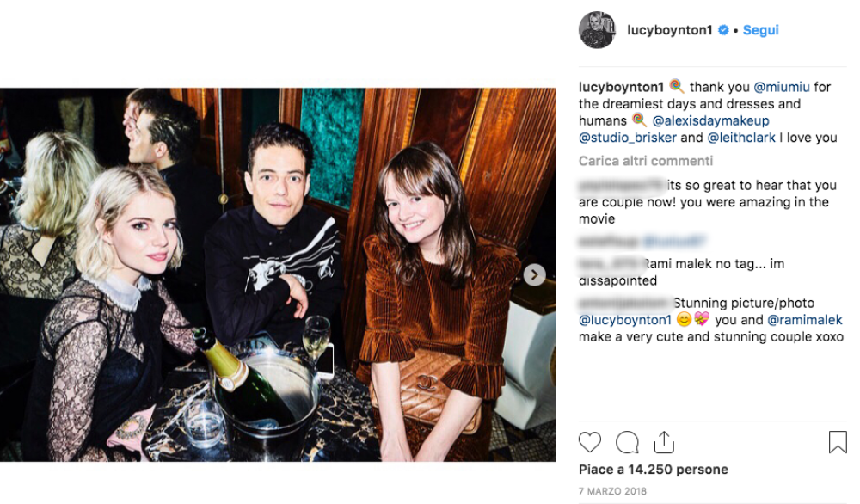Image resolution: width=860 pixels, height=504 pixels.
Task: Advance to next photo with carousel arrow
Action: [534, 274]
